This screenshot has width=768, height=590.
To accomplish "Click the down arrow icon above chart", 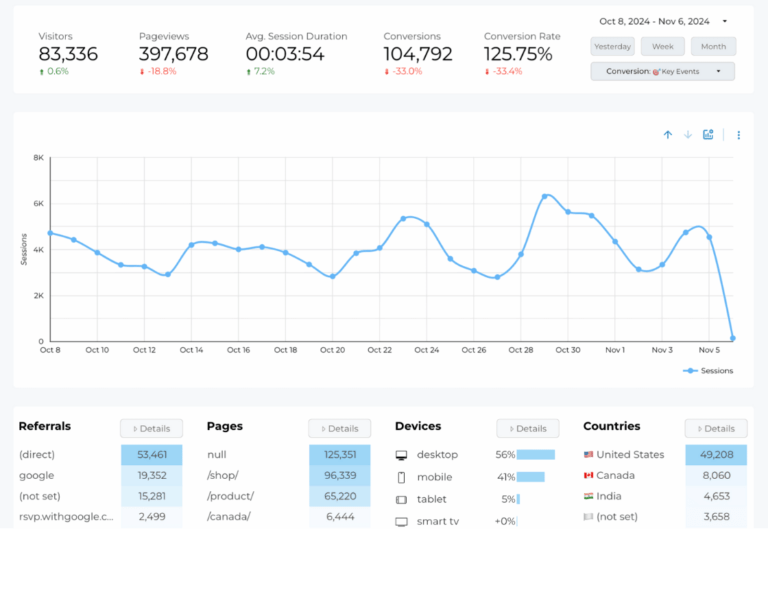I will pos(688,135).
